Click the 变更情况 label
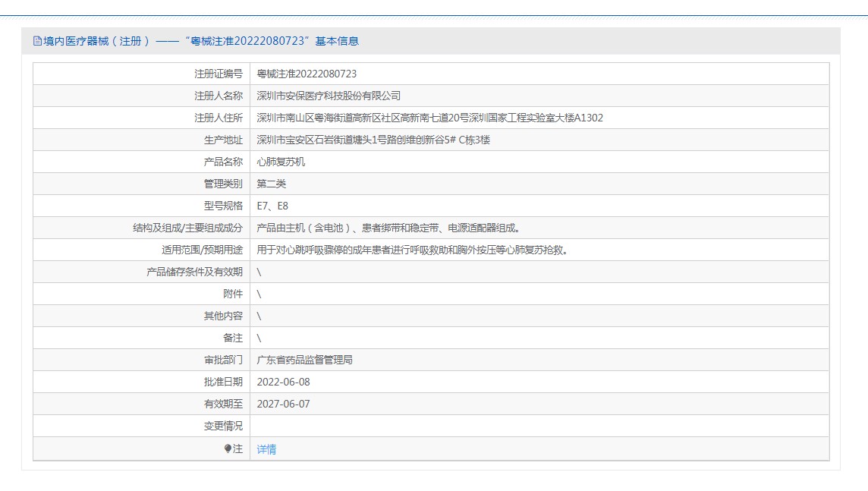The image size is (868, 491). [x=223, y=426]
